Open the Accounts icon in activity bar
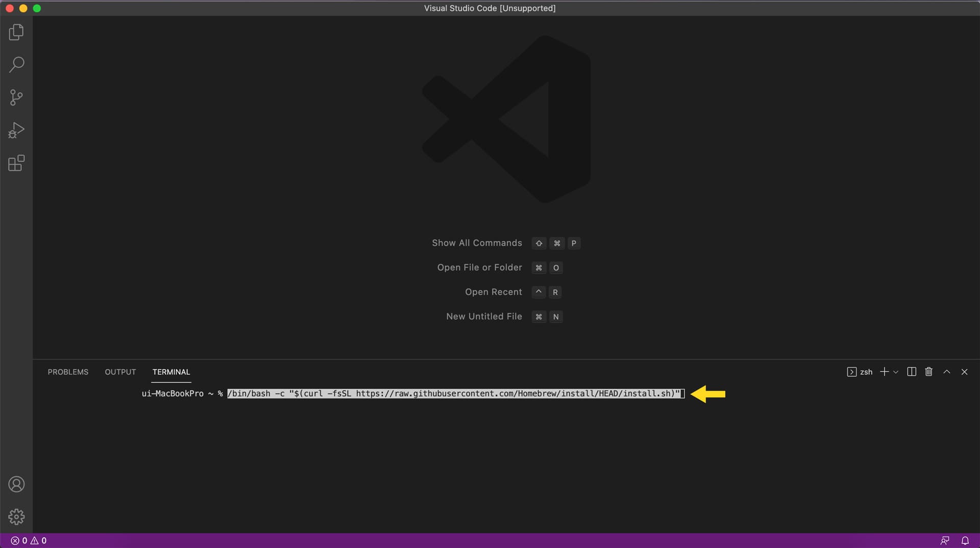980x548 pixels. [17, 484]
